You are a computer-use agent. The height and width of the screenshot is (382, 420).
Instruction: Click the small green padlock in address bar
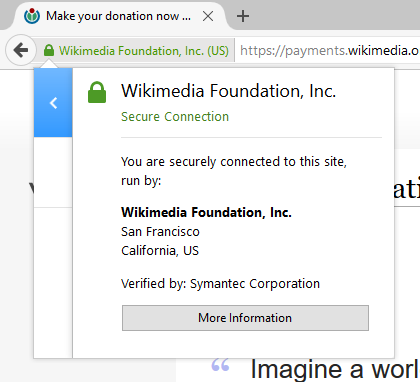[49, 51]
